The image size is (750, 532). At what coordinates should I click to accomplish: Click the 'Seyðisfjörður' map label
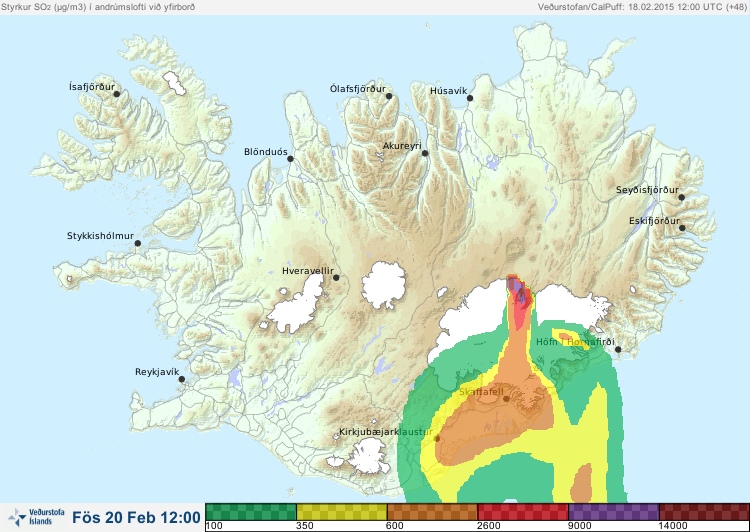647,190
